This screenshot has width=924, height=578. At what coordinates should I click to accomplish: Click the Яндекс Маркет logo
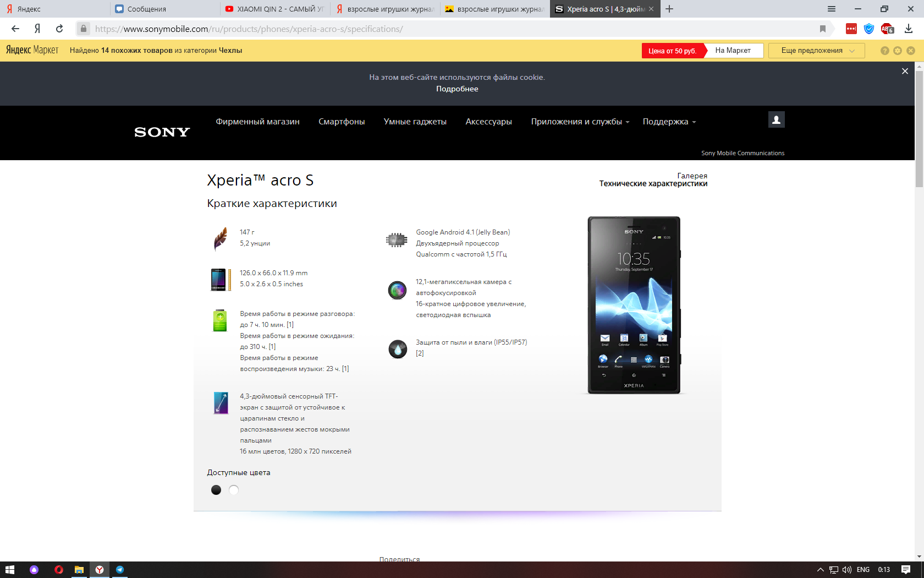(x=32, y=50)
